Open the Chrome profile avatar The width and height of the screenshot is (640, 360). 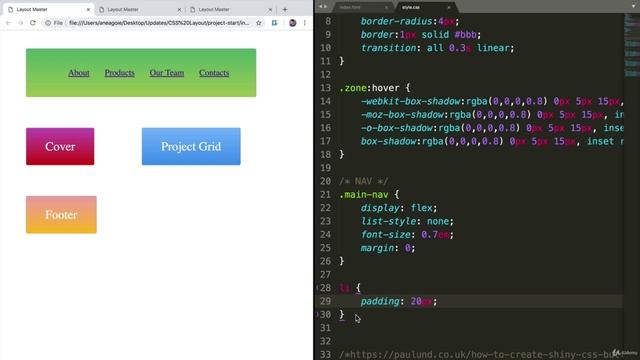click(292, 23)
